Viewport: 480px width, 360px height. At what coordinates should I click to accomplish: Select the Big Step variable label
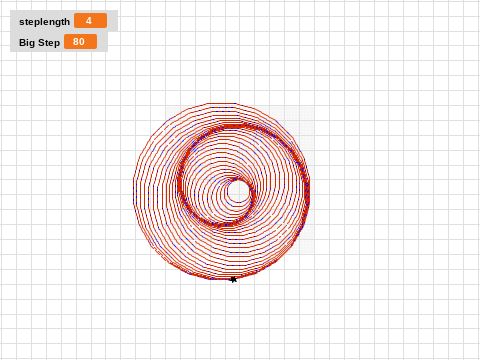tap(39, 43)
